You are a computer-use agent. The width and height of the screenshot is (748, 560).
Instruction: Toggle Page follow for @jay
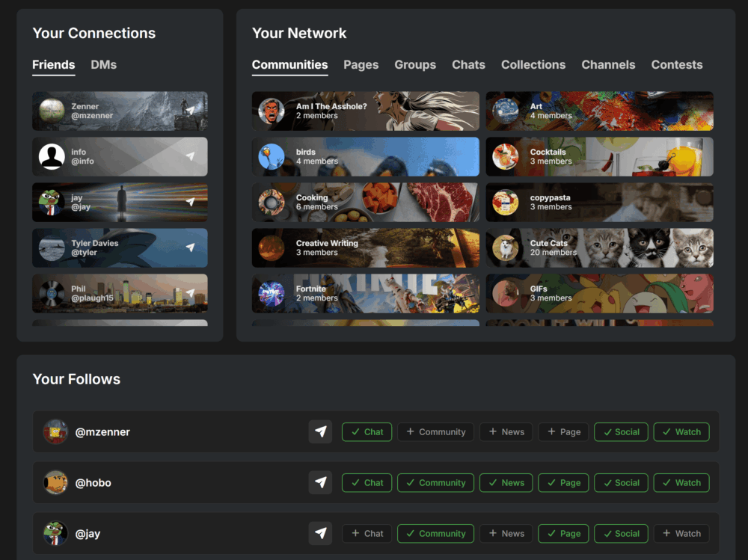(x=563, y=533)
